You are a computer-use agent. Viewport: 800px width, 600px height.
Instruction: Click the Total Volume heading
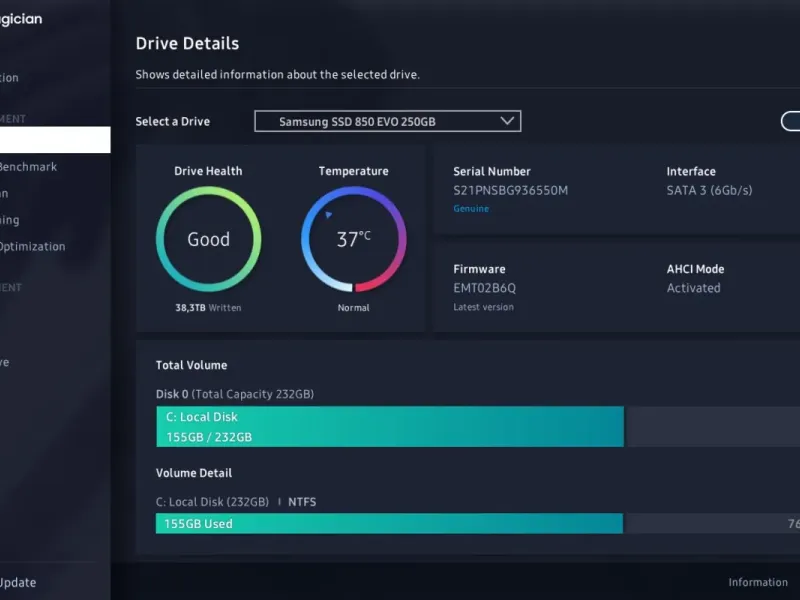pos(191,365)
